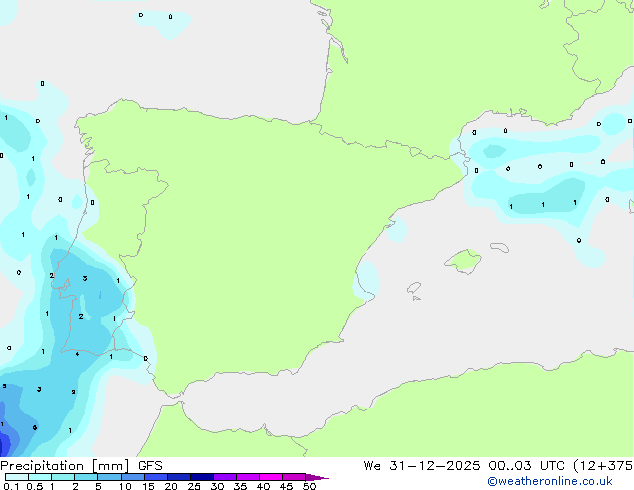Pick the 10–15 mm legend swatch
The height and width of the screenshot is (490, 634).
click(132, 477)
